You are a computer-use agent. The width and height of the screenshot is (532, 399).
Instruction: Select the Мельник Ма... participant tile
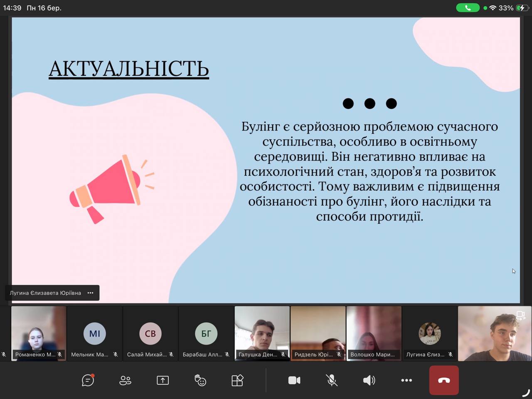[95, 333]
